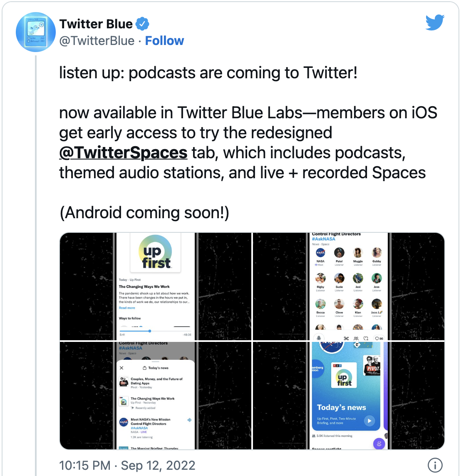Tap the microphone icon in the Space
This screenshot has height=476, width=461.
319,338
